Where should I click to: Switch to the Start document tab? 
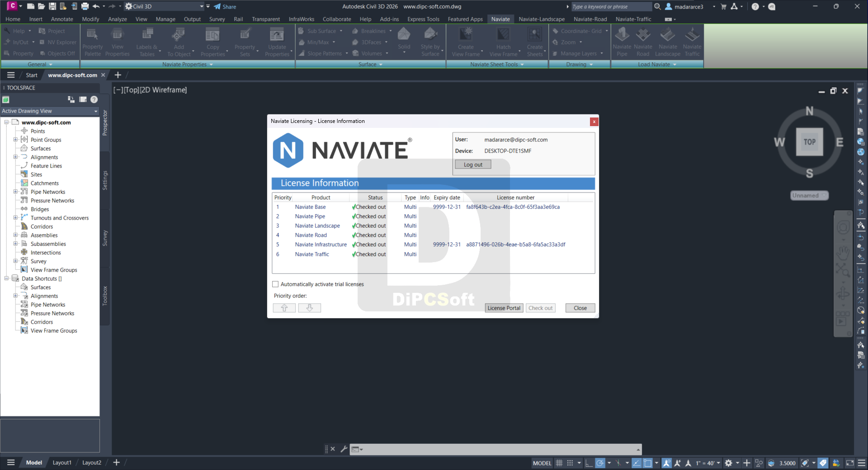(32, 75)
